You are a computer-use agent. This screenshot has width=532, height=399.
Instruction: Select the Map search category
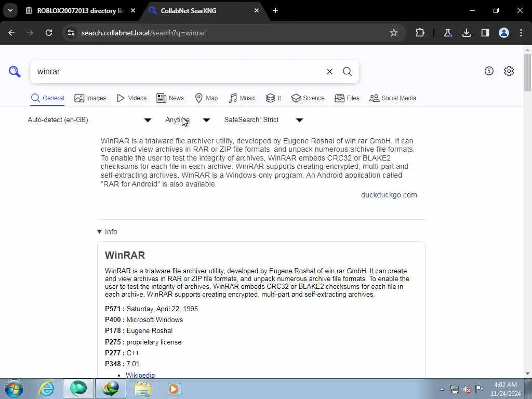pos(206,98)
